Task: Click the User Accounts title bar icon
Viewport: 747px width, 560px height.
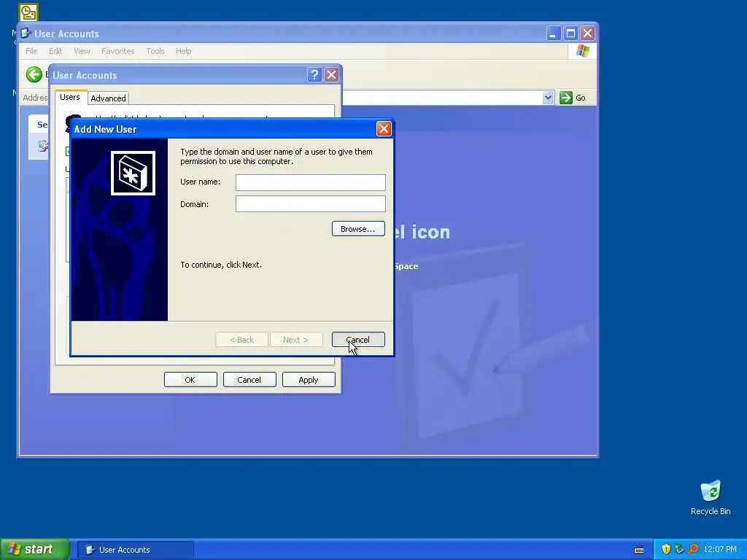Action: tap(26, 34)
